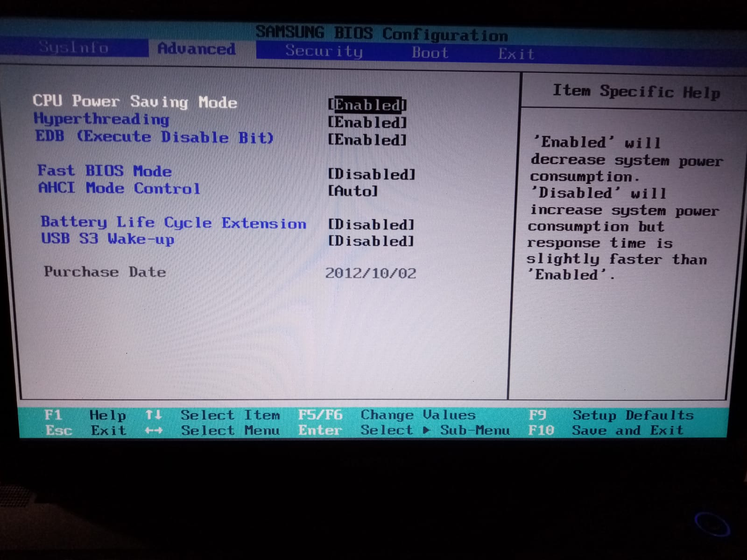Click the Advanced tab
Viewport: 747px width, 560px height.
coord(197,49)
